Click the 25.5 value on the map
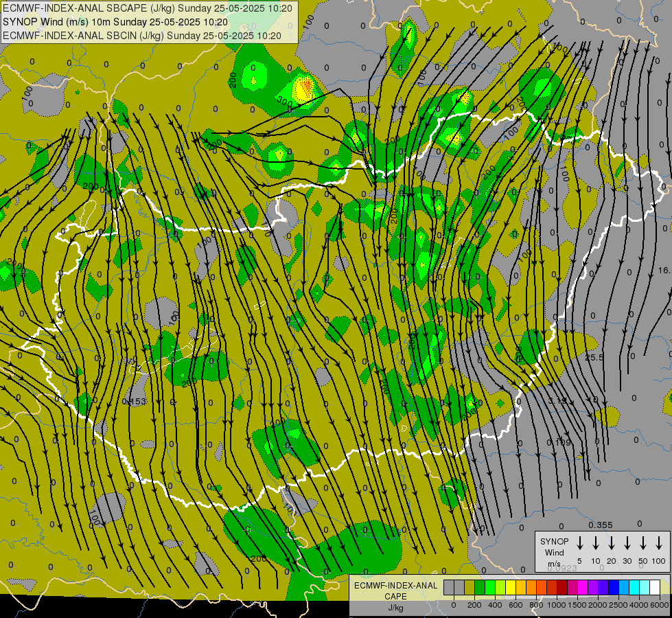Viewport: 672px width, 618px height. click(594, 357)
